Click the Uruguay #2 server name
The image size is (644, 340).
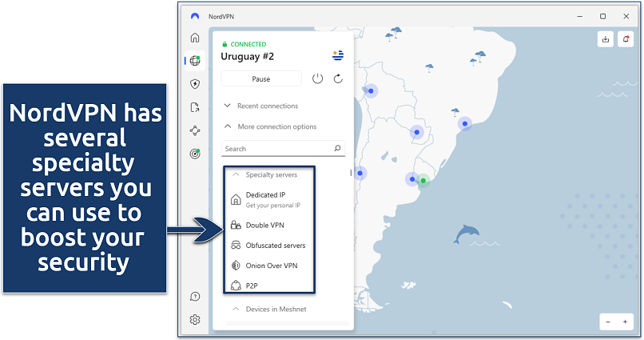[247, 56]
